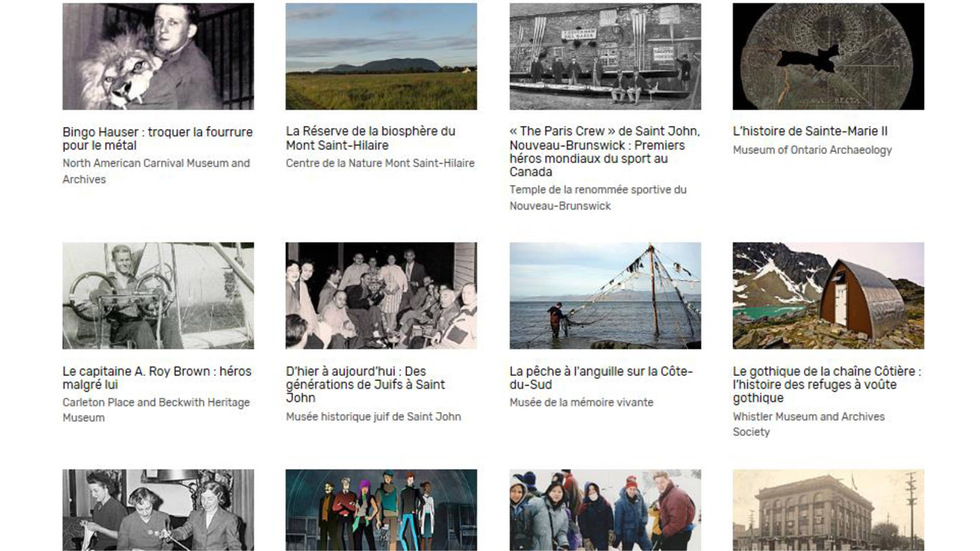980x551 pixels.
Task: Click 'Centre de la Nature Mont Saint-Hilaire' text
Action: [380, 163]
